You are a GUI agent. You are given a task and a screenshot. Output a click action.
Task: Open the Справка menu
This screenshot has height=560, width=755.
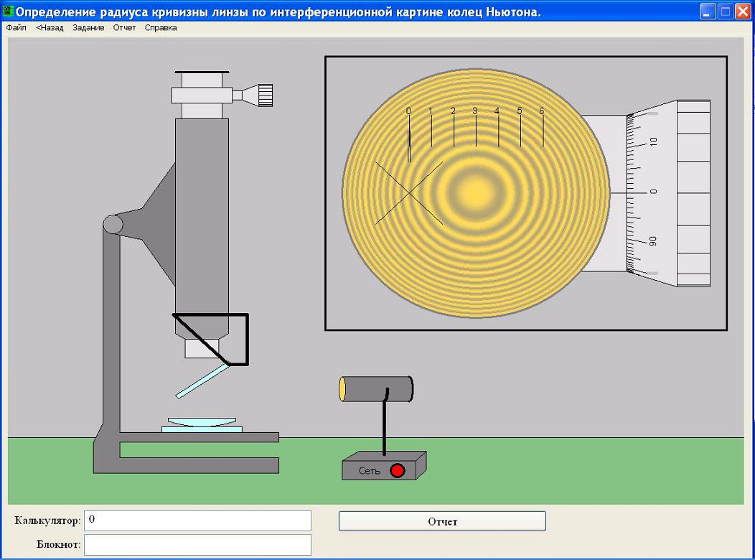[161, 28]
